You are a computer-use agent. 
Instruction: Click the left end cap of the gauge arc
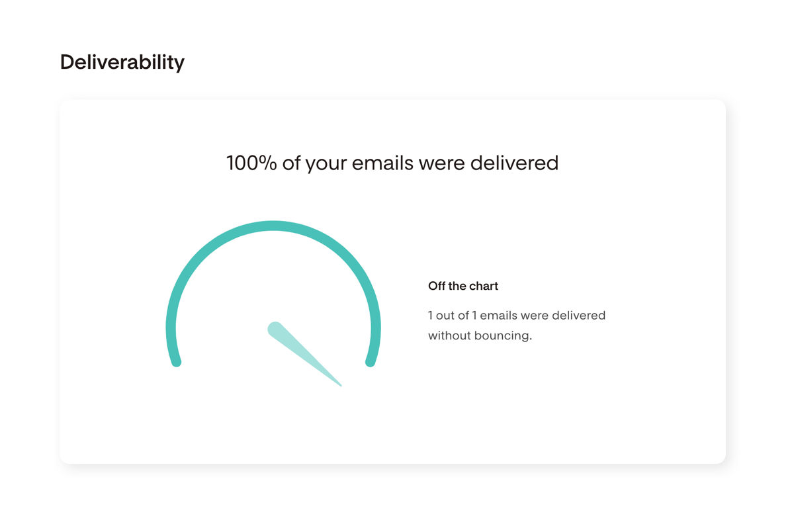tap(176, 361)
